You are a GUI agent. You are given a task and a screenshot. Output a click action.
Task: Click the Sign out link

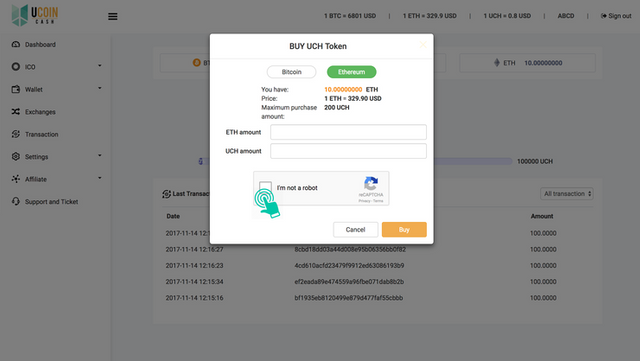620,16
